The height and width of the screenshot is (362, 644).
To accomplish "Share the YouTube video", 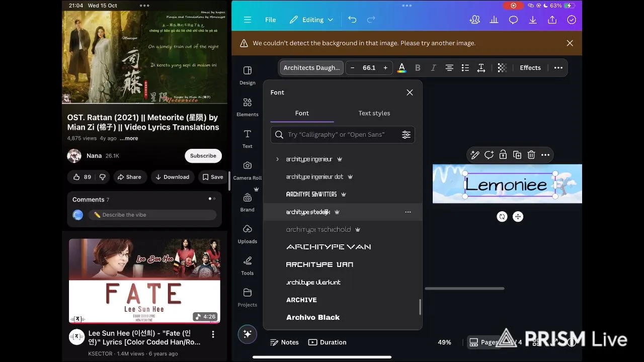I will [129, 177].
